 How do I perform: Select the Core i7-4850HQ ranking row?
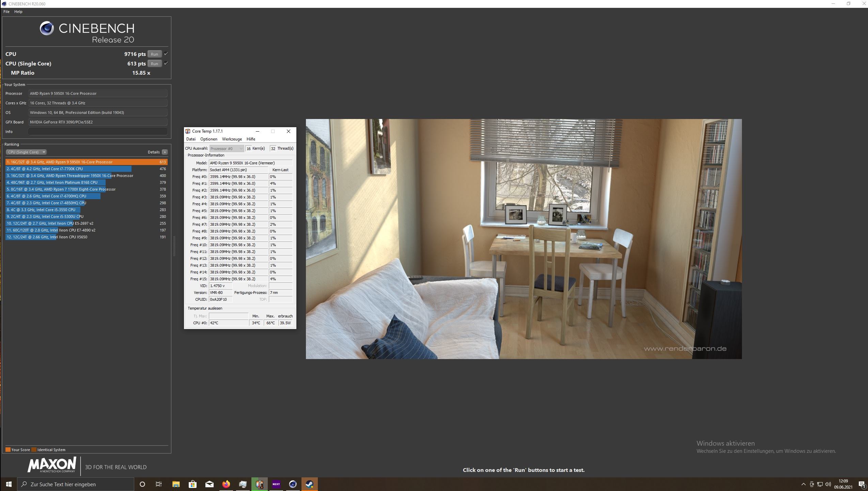(x=87, y=203)
